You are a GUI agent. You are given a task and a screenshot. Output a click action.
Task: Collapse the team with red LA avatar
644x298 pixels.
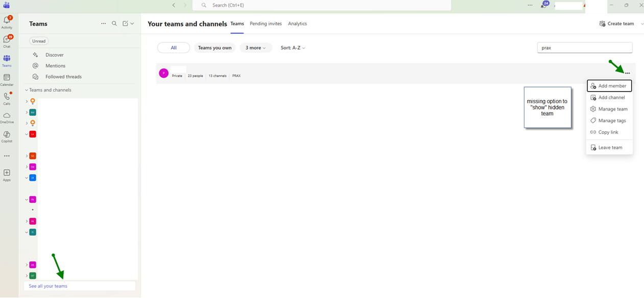(27, 134)
